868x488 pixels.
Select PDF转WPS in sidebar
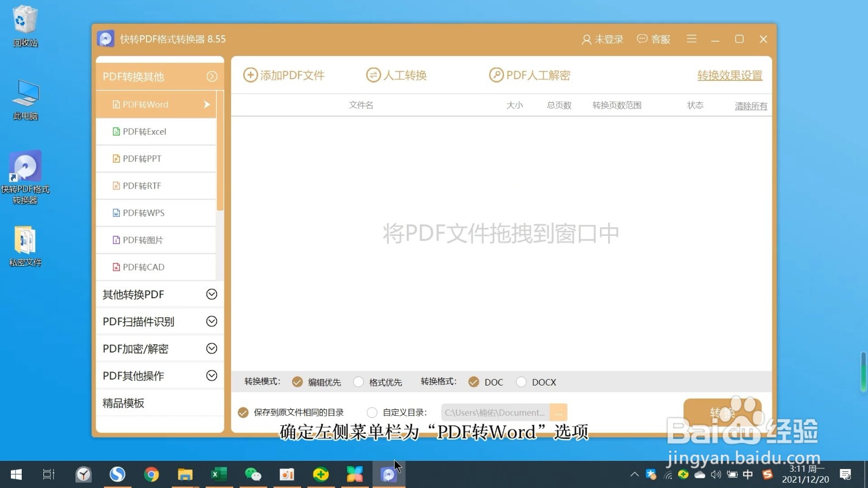(x=156, y=213)
